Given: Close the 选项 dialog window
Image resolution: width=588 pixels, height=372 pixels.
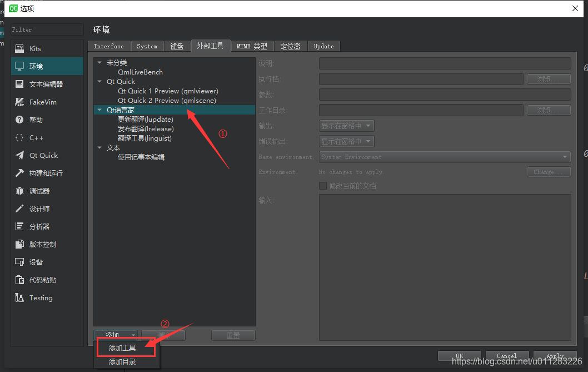Looking at the screenshot, I should pos(575,8).
